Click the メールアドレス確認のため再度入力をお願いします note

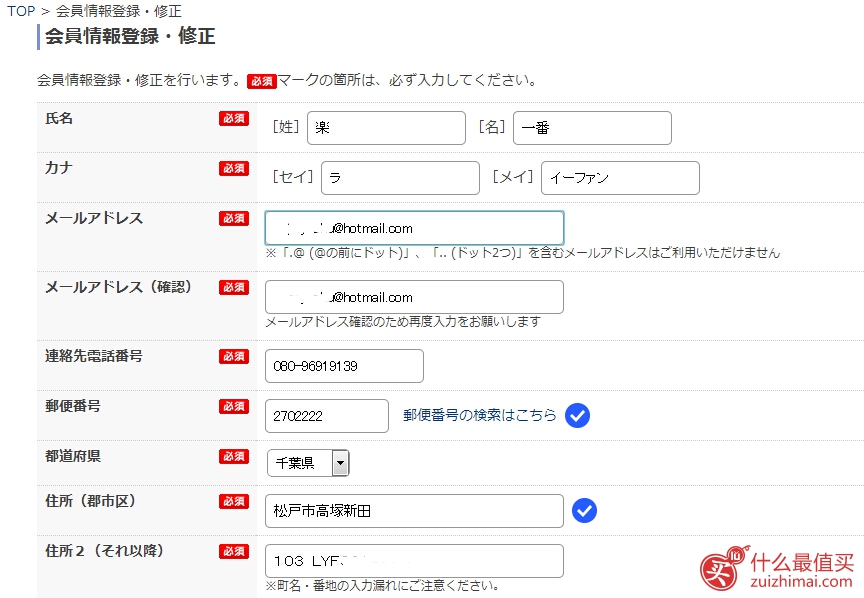click(403, 321)
